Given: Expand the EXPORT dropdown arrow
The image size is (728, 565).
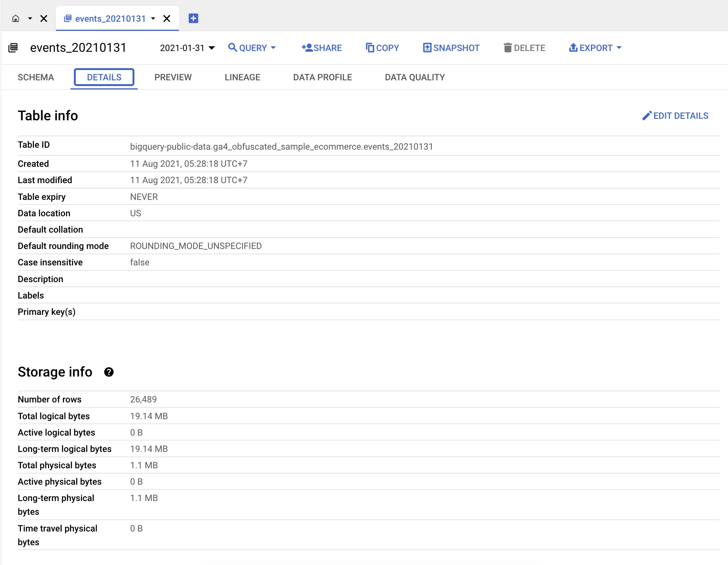Looking at the screenshot, I should point(620,48).
